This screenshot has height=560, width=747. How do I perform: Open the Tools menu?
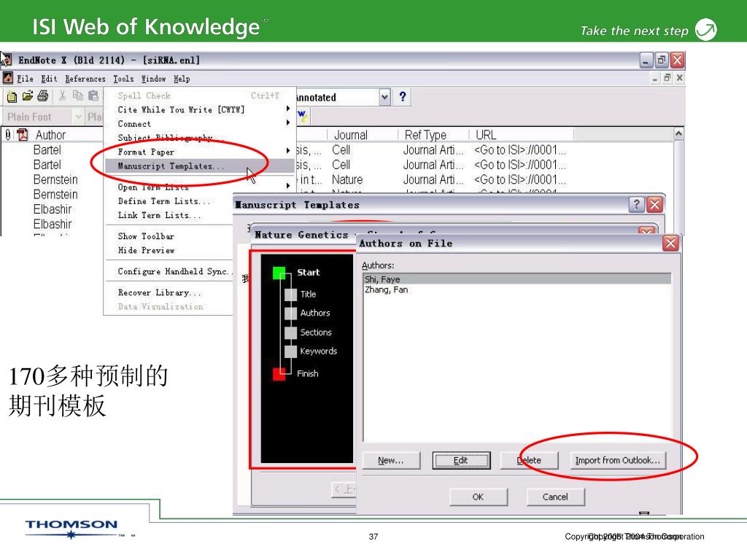[x=123, y=79]
